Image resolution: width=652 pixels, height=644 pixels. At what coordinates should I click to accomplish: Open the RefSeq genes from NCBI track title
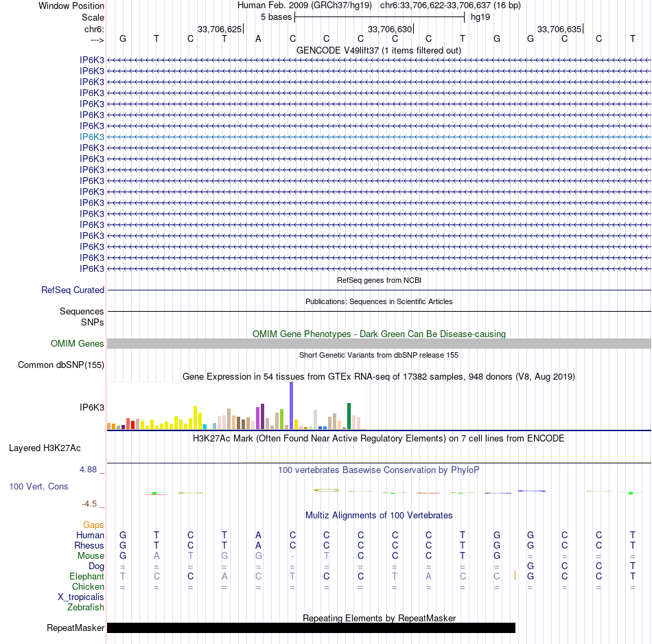click(x=379, y=280)
